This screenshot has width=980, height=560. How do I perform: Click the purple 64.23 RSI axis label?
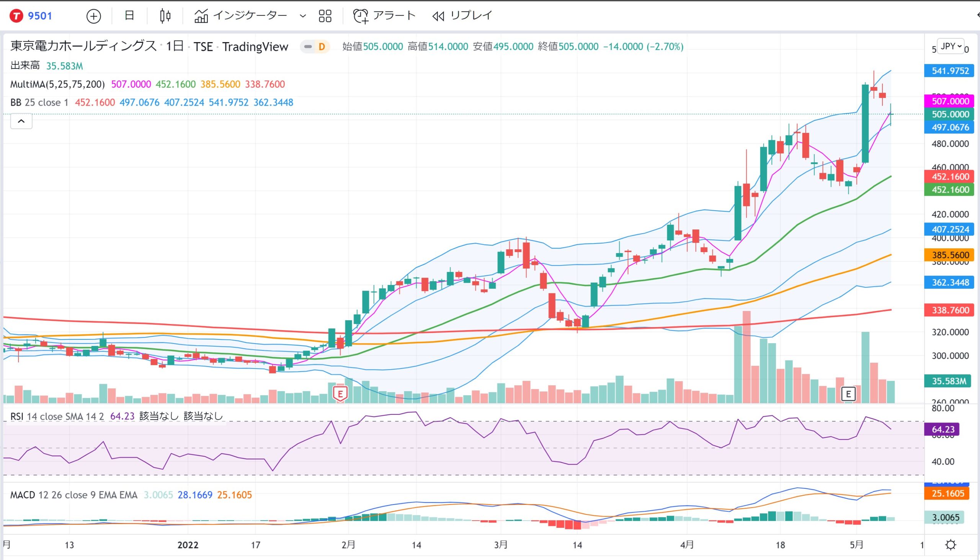click(x=942, y=429)
